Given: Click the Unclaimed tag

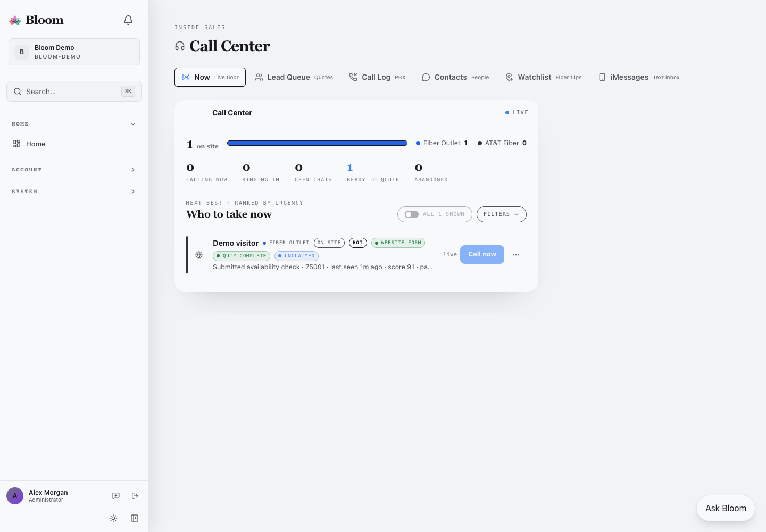Looking at the screenshot, I should (296, 256).
